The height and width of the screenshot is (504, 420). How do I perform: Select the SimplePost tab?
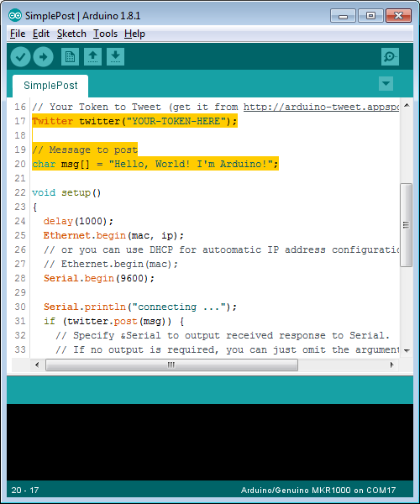pos(50,86)
